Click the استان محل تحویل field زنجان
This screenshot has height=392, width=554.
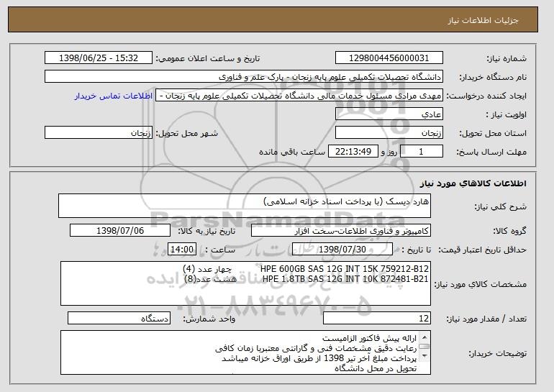(x=389, y=133)
